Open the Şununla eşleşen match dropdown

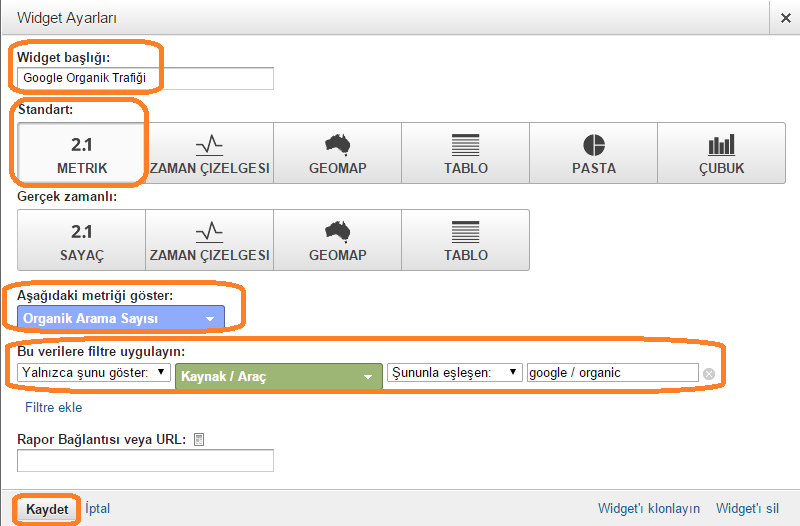tap(455, 372)
